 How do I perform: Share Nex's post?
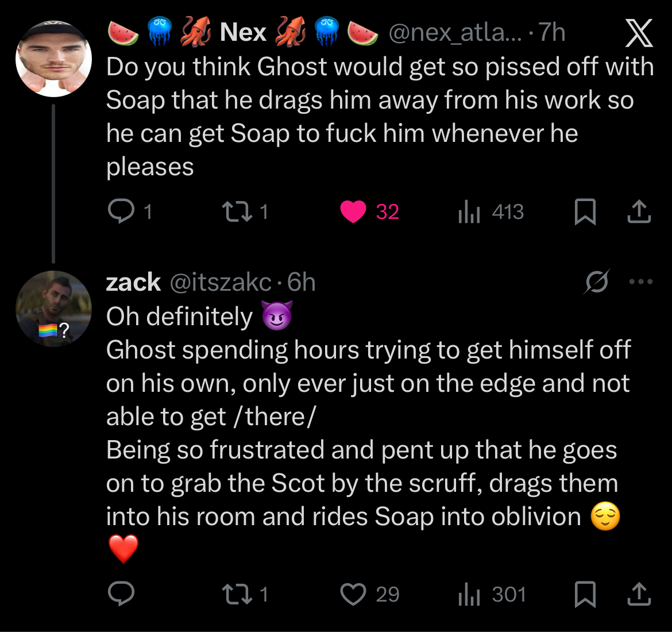pos(639,212)
